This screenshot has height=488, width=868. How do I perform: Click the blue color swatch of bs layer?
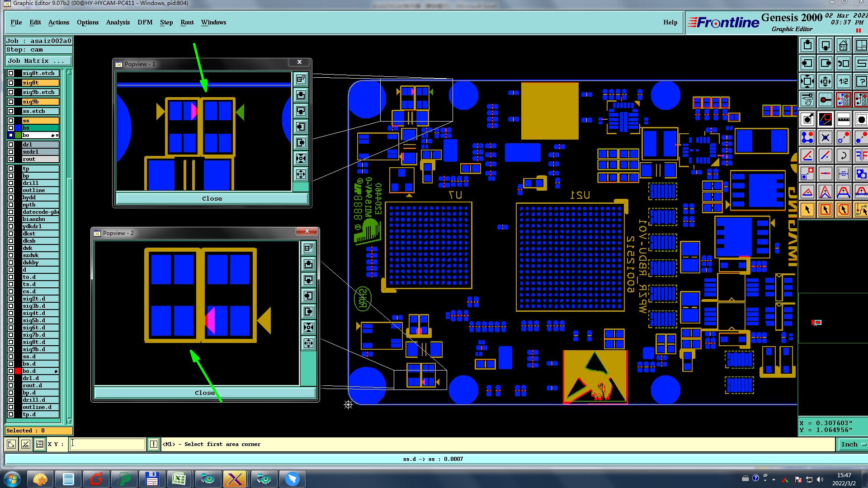click(x=18, y=128)
